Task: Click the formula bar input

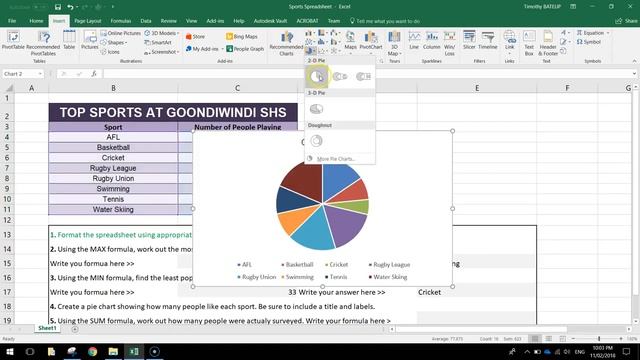Action: (366, 74)
